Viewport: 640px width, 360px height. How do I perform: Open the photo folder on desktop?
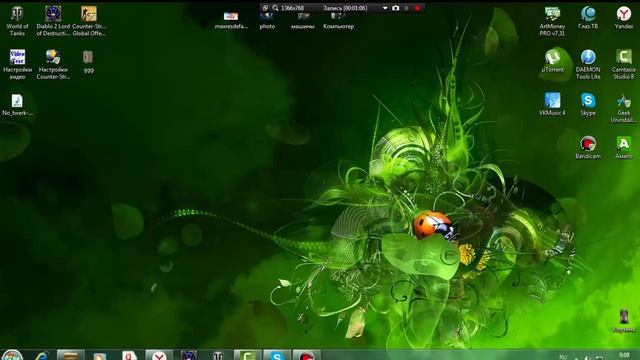(267, 20)
